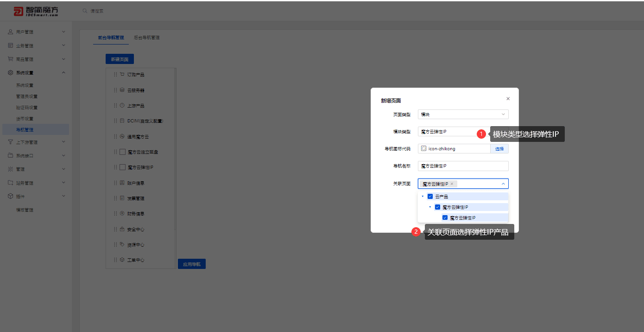Screen dimensions: 644x332
Task: Click the icon beside 账户信息
Action: coord(122,183)
